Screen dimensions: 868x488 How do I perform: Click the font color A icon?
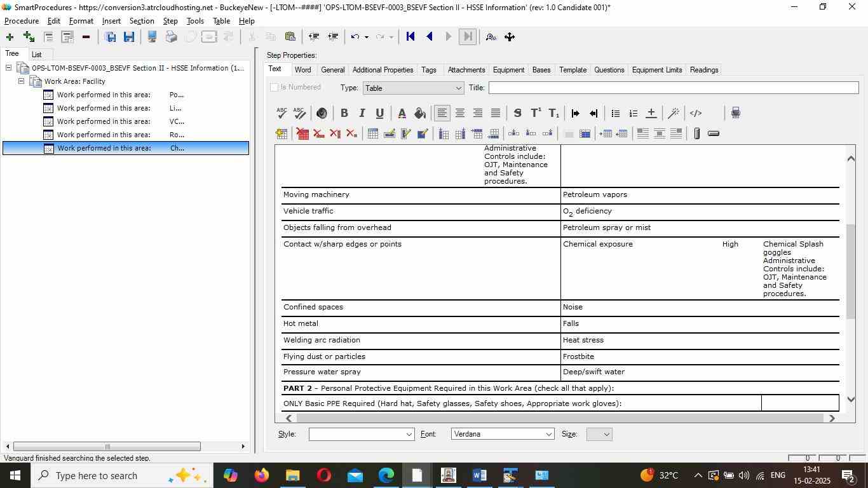coord(402,113)
